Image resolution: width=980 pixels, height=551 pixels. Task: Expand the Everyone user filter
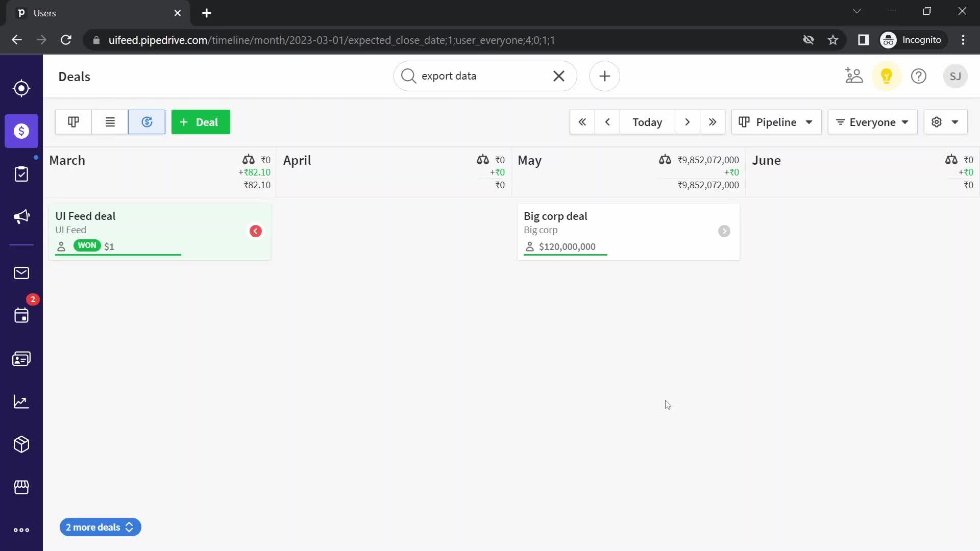tap(872, 122)
